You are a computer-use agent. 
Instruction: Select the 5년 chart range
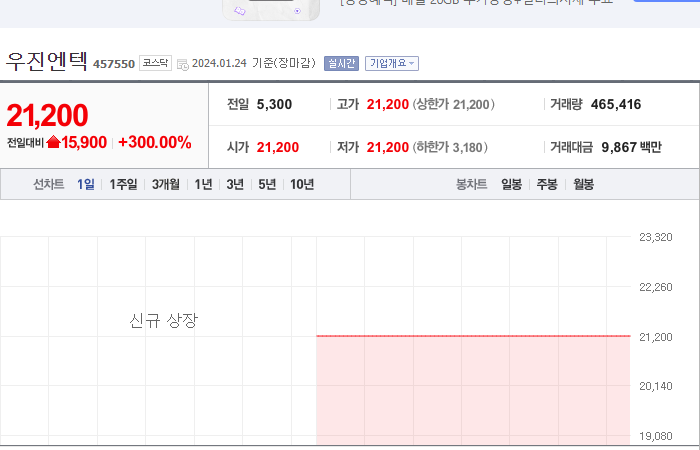pos(267,184)
